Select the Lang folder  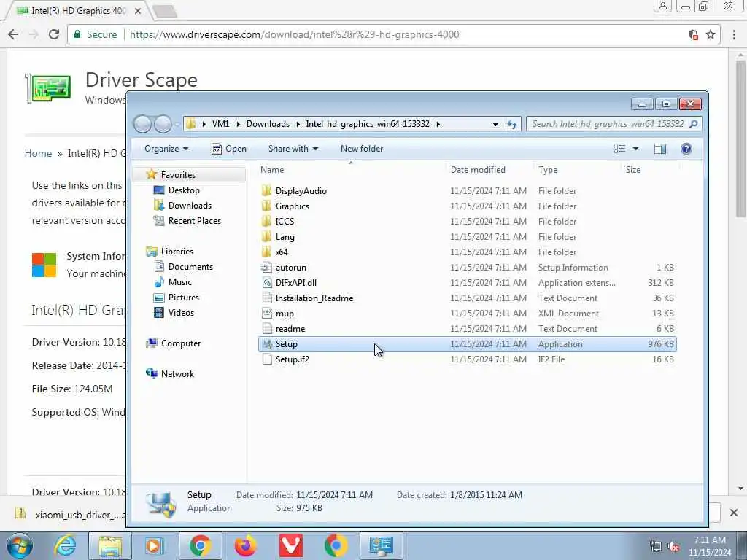click(x=285, y=237)
